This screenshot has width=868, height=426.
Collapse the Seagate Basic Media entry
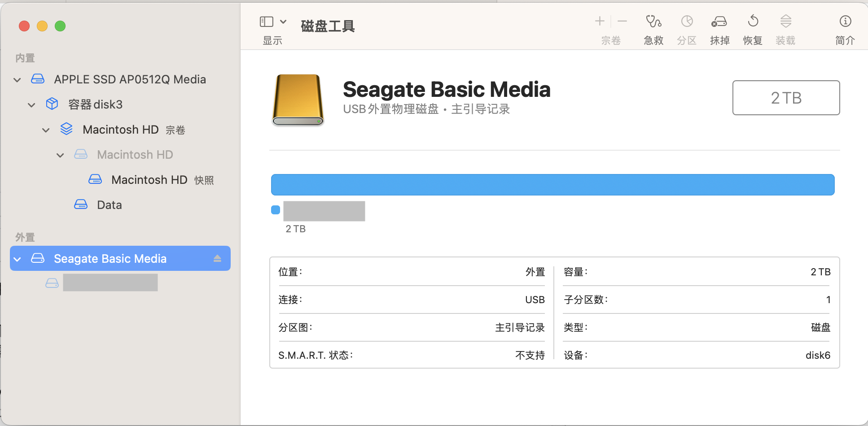click(x=18, y=259)
